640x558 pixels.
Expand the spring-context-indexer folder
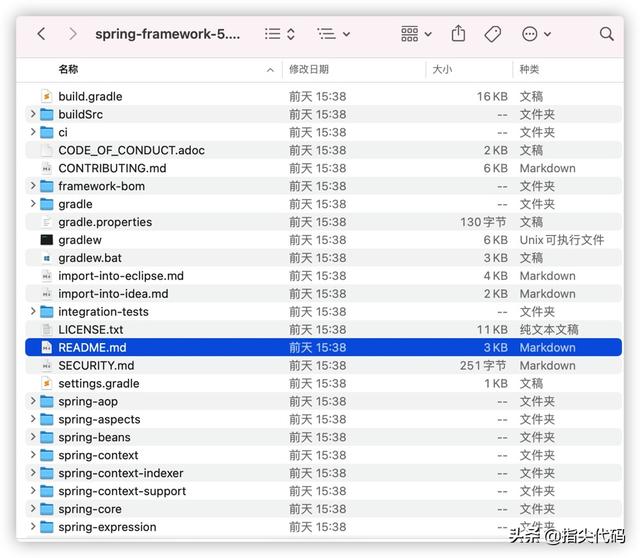tap(33, 473)
